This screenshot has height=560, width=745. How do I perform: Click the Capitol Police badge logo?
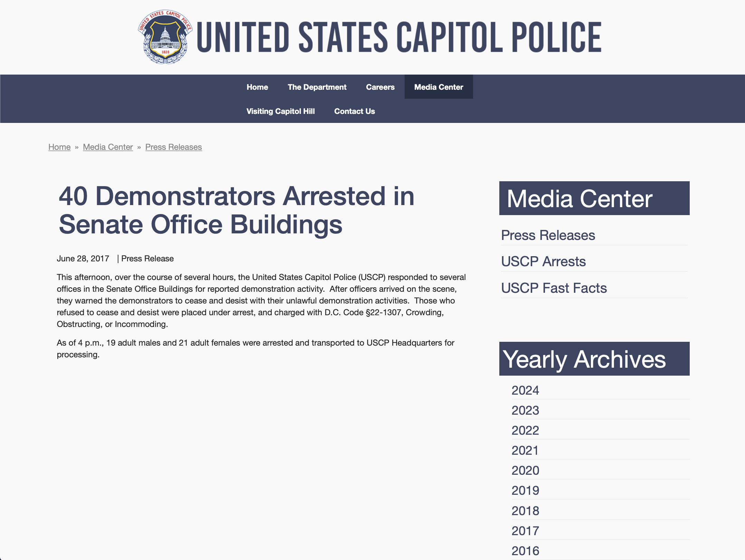click(165, 37)
